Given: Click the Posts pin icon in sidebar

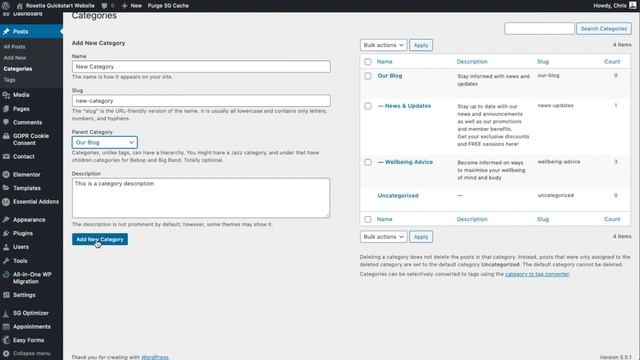Looking at the screenshot, I should (6, 31).
